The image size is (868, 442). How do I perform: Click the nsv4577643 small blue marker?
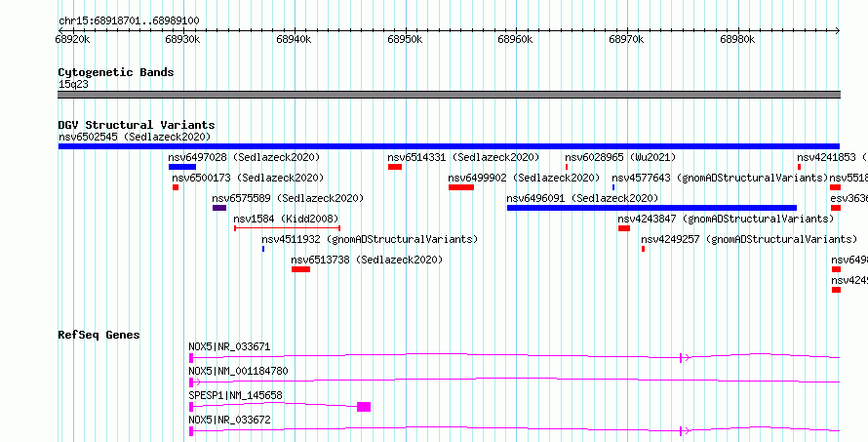[x=613, y=187]
